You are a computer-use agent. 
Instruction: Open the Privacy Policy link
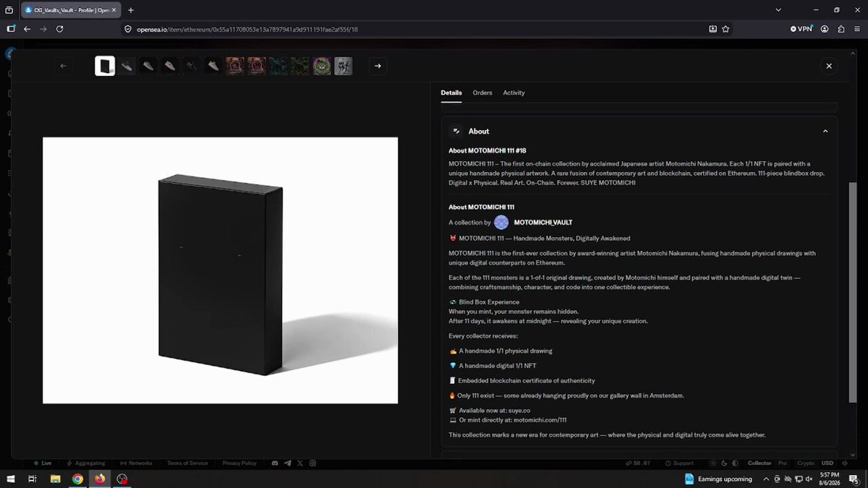239,463
